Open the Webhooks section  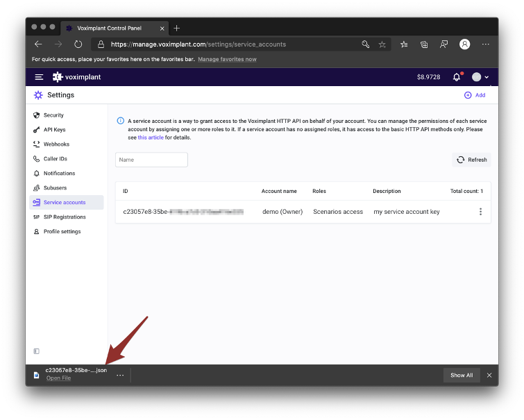click(x=56, y=144)
